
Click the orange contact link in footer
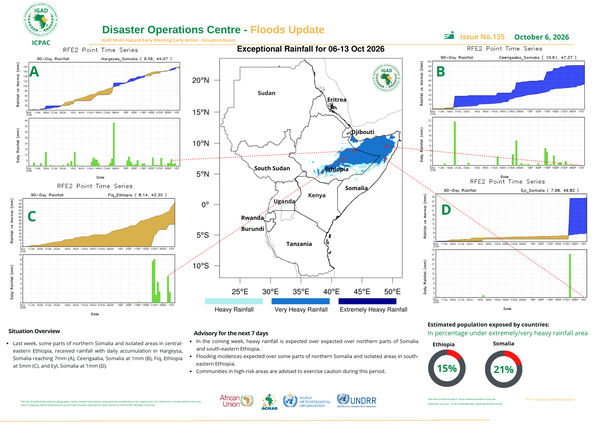click(x=550, y=399)
